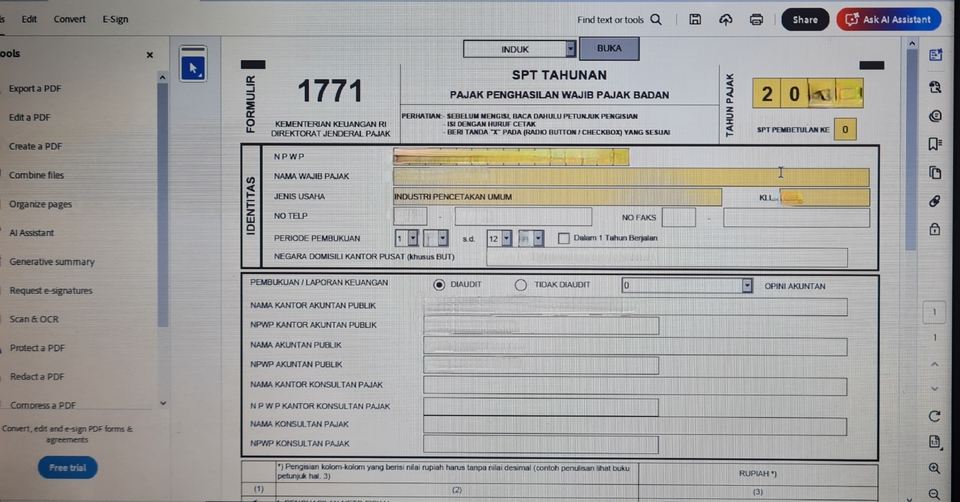Click the Jenis Usaha field
The height and width of the screenshot is (502, 960).
click(557, 197)
